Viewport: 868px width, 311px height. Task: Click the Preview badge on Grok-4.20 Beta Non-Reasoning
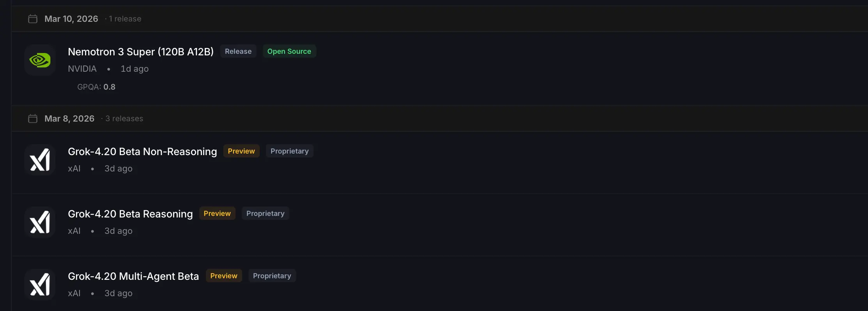pyautogui.click(x=241, y=151)
